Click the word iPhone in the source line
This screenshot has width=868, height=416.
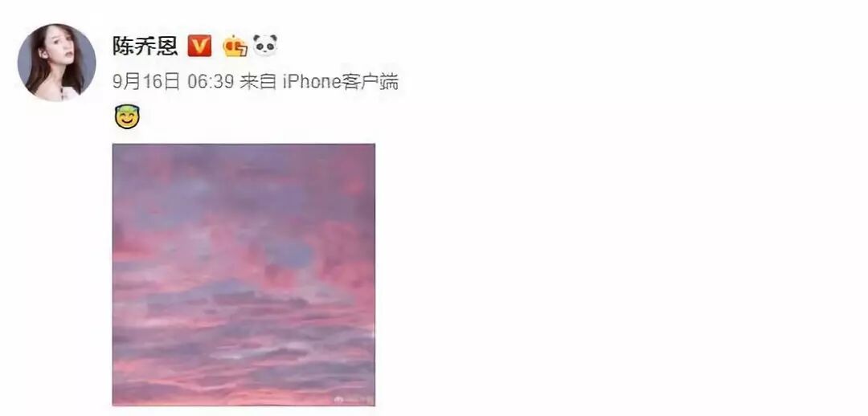point(312,82)
